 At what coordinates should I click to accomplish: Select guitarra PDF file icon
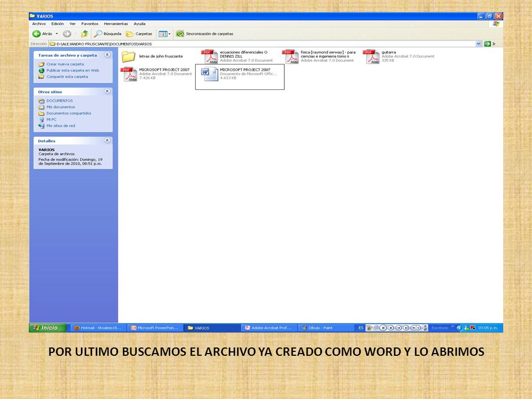pyautogui.click(x=371, y=57)
